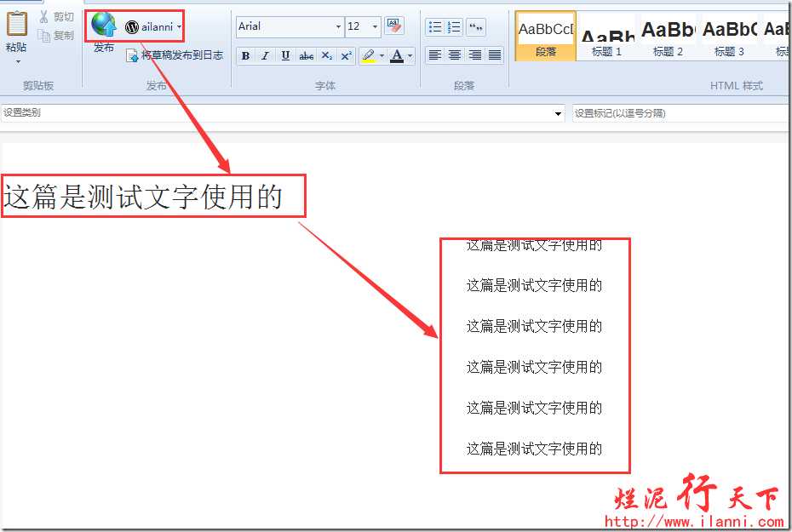
Task: Align text left
Action: (x=435, y=54)
